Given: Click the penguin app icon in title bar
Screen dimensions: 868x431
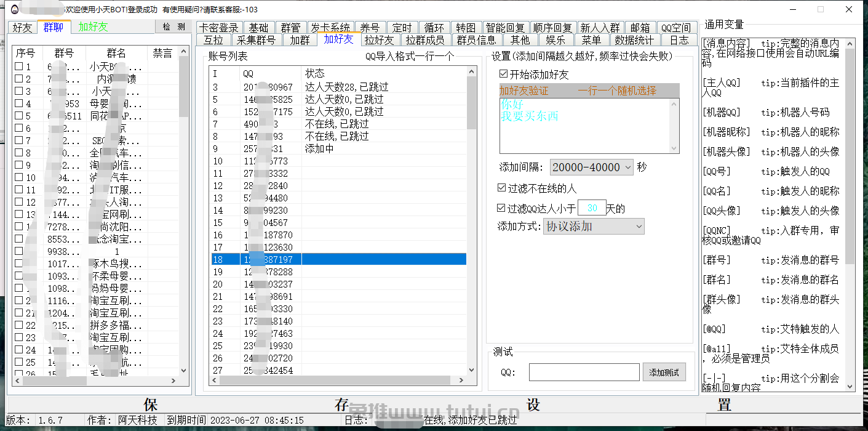Looking at the screenshot, I should point(14,9).
